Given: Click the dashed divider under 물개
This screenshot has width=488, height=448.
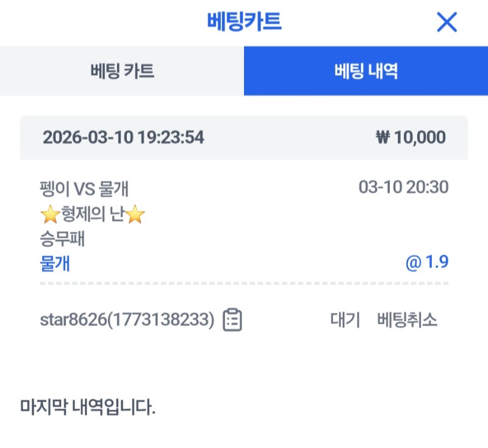Looking at the screenshot, I should tap(244, 284).
